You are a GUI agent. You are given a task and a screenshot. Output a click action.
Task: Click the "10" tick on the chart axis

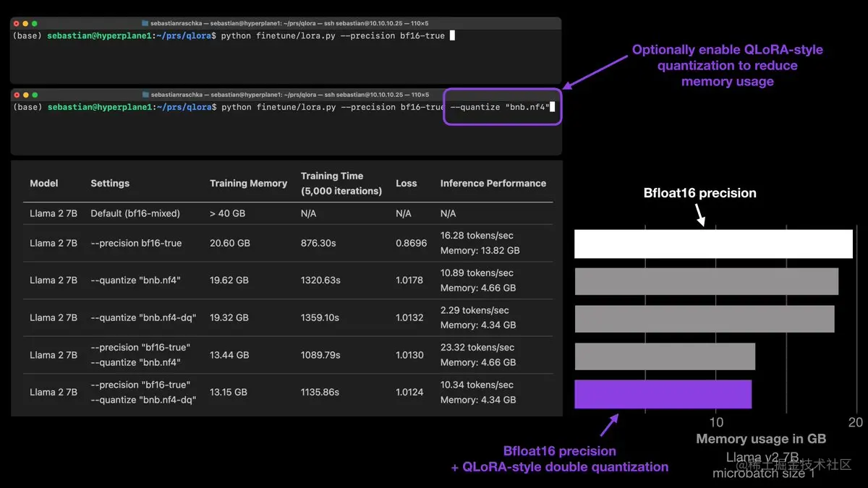point(716,422)
